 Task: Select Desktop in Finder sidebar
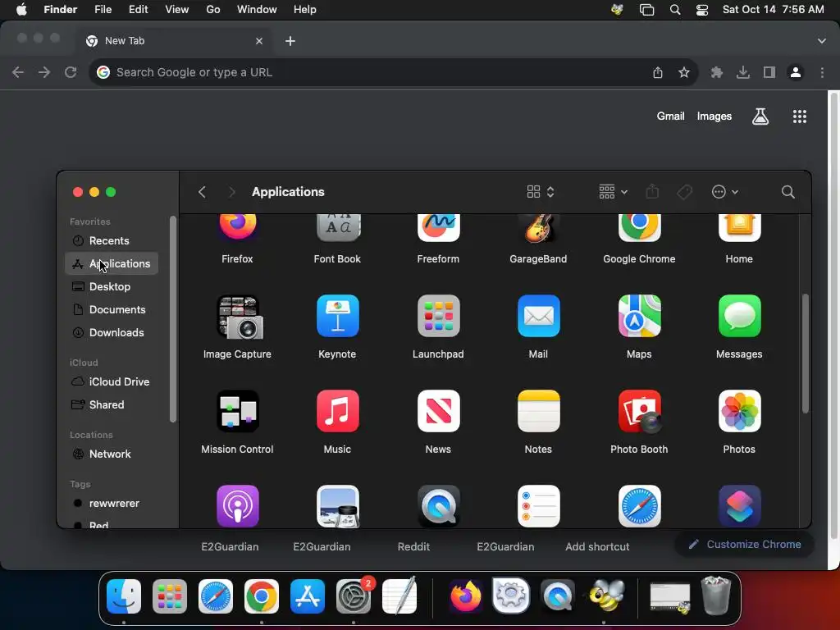(112, 286)
